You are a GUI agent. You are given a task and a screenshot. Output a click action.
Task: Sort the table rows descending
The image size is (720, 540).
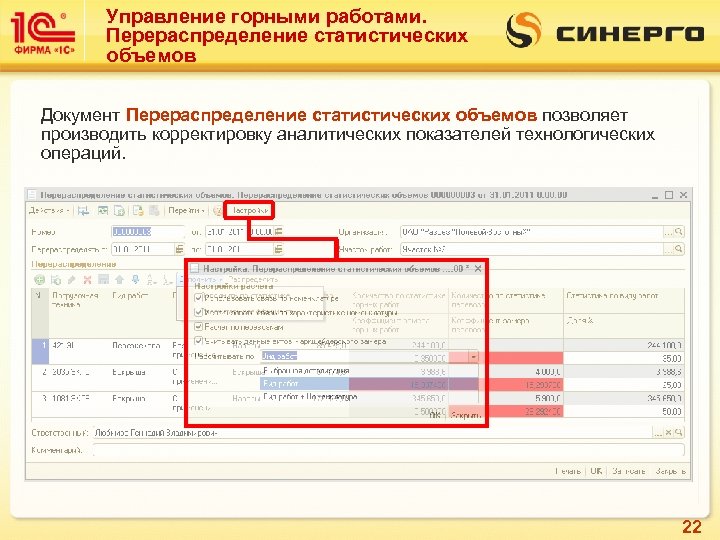tap(168, 279)
